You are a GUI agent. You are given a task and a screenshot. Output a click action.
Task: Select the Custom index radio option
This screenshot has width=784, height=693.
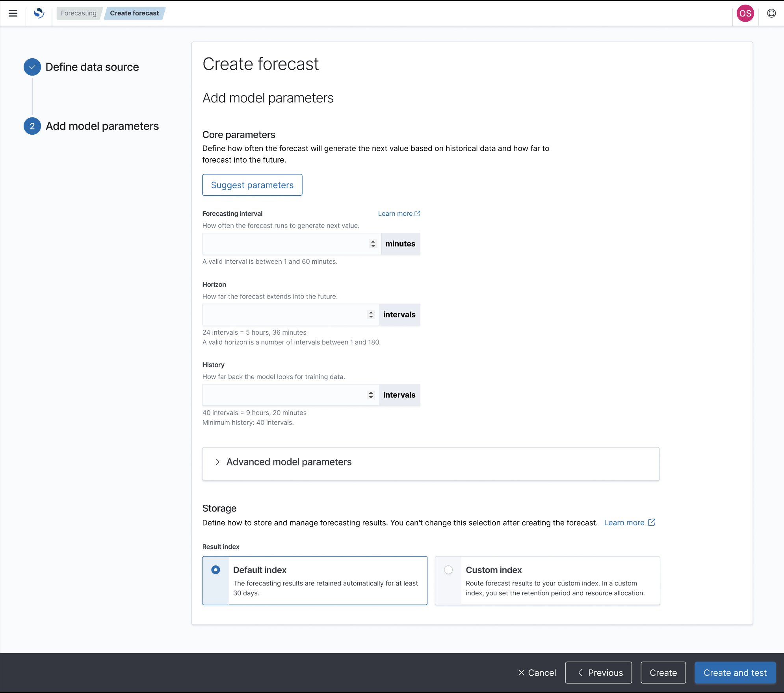pos(448,570)
